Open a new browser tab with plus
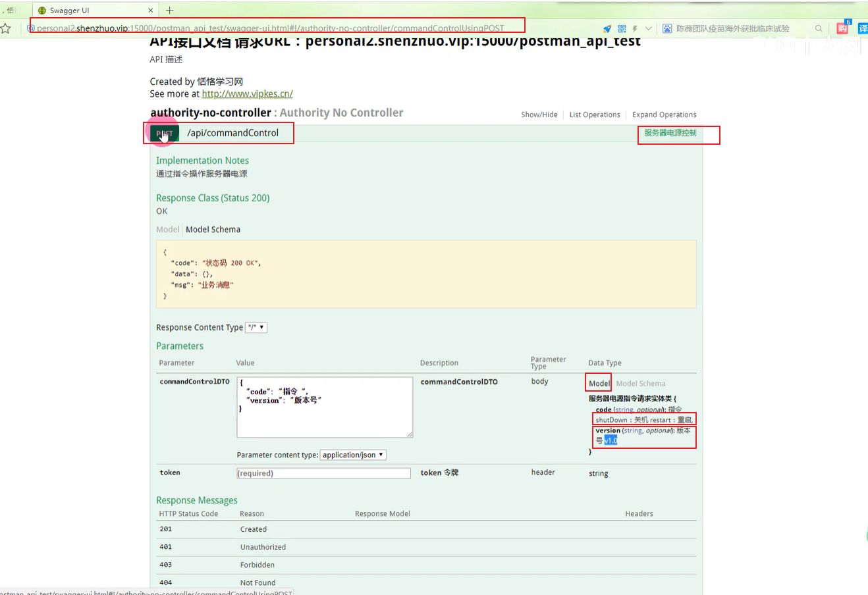Image resolution: width=868 pixels, height=595 pixels. pyautogui.click(x=170, y=11)
